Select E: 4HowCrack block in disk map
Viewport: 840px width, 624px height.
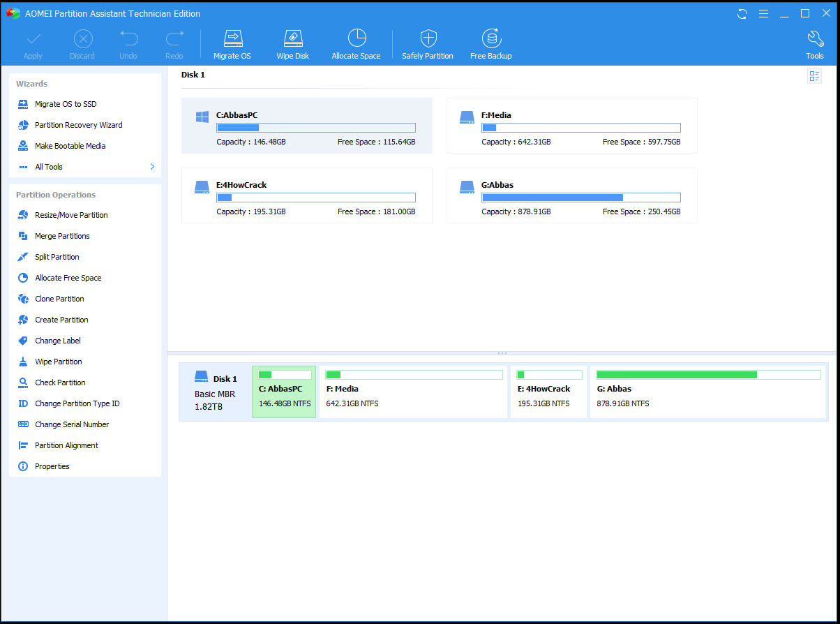tap(548, 392)
